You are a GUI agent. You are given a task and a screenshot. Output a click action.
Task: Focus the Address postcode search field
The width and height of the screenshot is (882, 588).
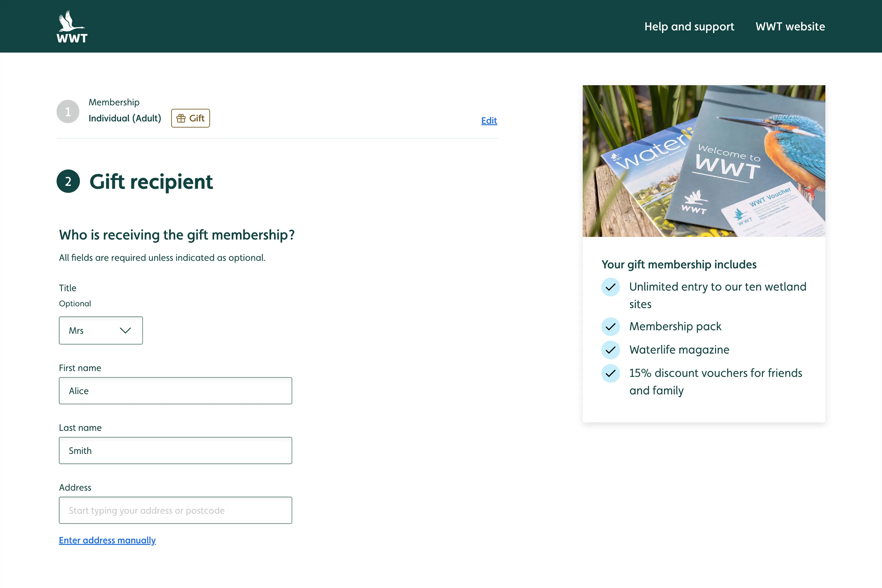[x=175, y=510]
